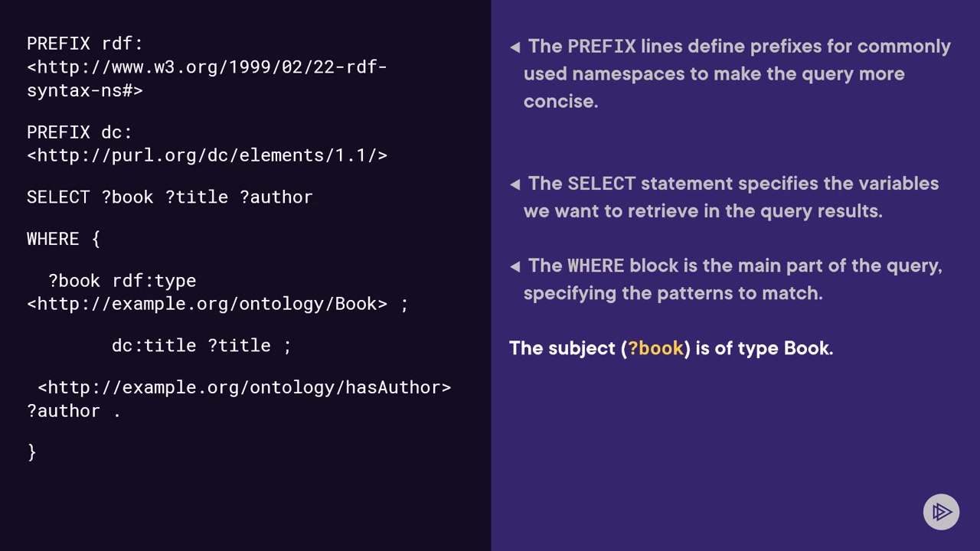The height and width of the screenshot is (551, 980).
Task: Click the highlighted yellow ?book text
Action: [x=655, y=348]
